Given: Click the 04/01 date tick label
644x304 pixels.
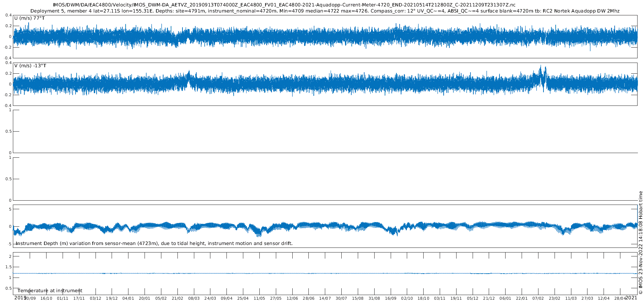Looking at the screenshot, I should [128, 298].
